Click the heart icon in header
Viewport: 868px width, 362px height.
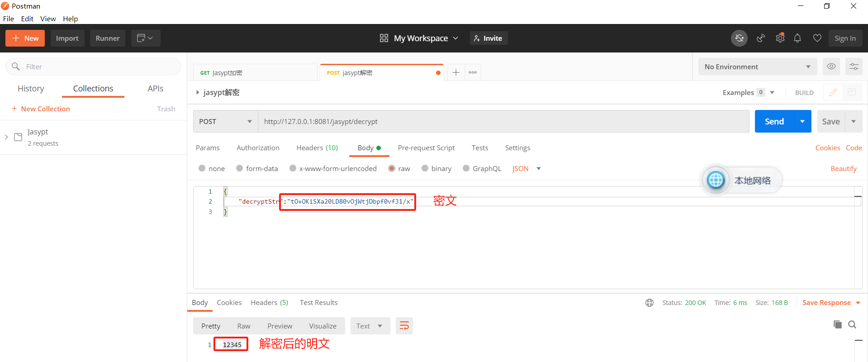[x=817, y=38]
